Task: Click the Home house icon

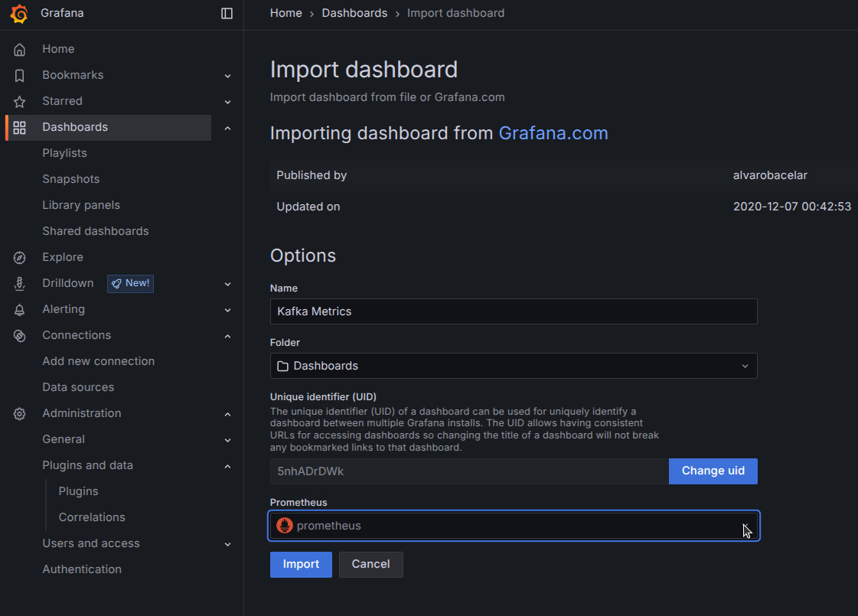Action: point(20,49)
